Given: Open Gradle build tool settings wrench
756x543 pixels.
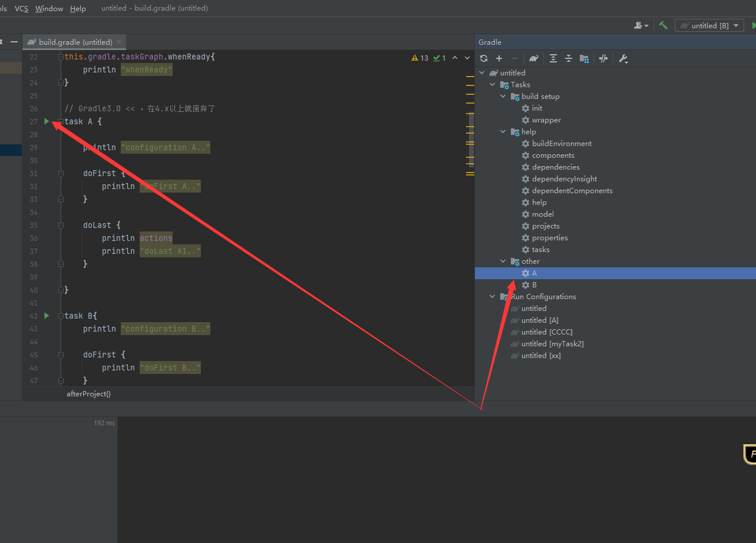Looking at the screenshot, I should pos(623,58).
